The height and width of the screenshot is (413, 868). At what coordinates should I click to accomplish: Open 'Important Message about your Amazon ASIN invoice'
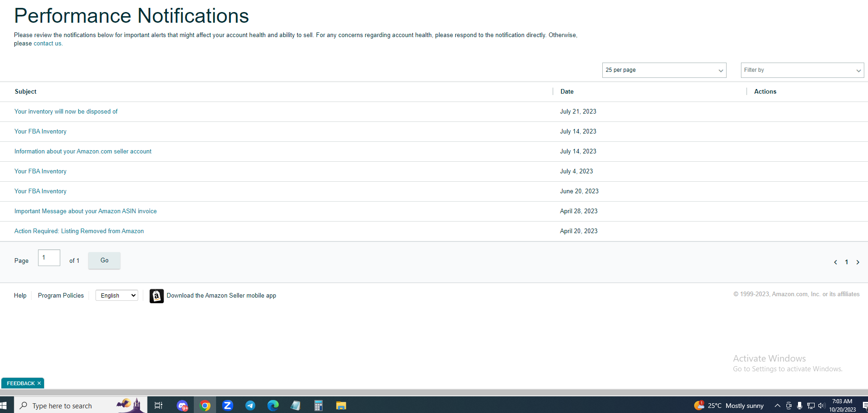[x=85, y=211]
